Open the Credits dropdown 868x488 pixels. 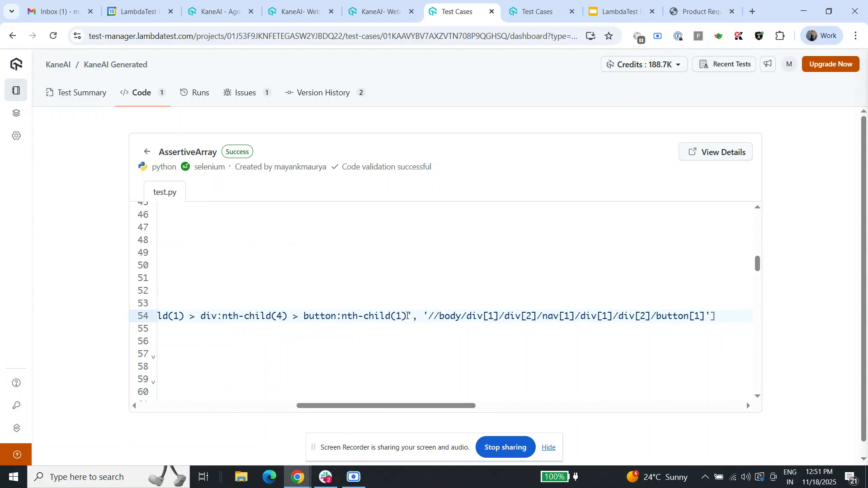(643, 64)
